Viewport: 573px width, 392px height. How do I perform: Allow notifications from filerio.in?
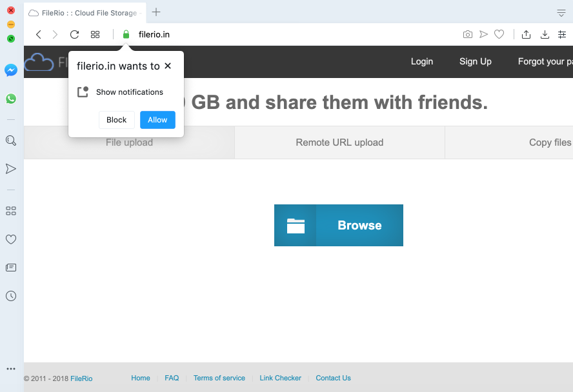(x=157, y=120)
